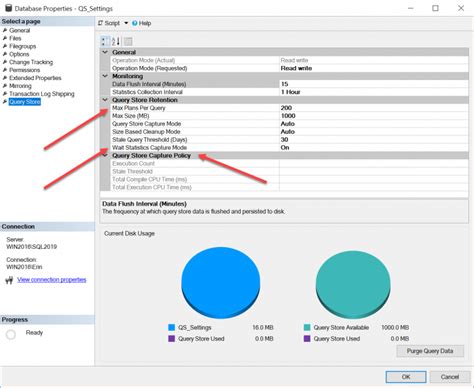
Task: Click the Property Pages icon in grid toolbar
Action: tap(128, 41)
